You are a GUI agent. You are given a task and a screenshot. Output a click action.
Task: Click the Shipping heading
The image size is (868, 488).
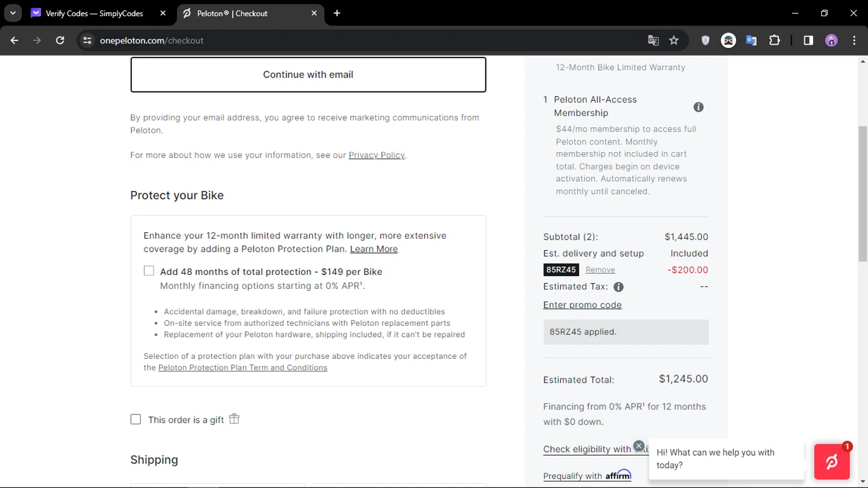(154, 460)
